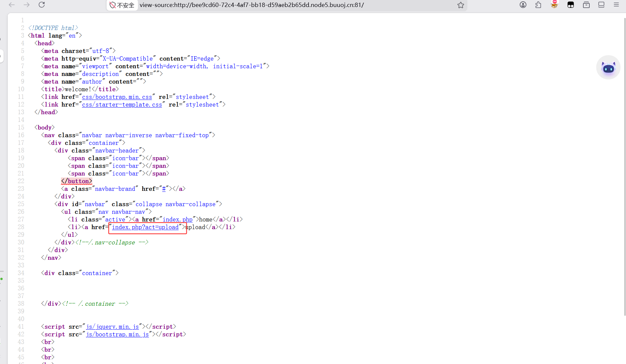
Task: Click the browser forward arrow
Action: 27,5
